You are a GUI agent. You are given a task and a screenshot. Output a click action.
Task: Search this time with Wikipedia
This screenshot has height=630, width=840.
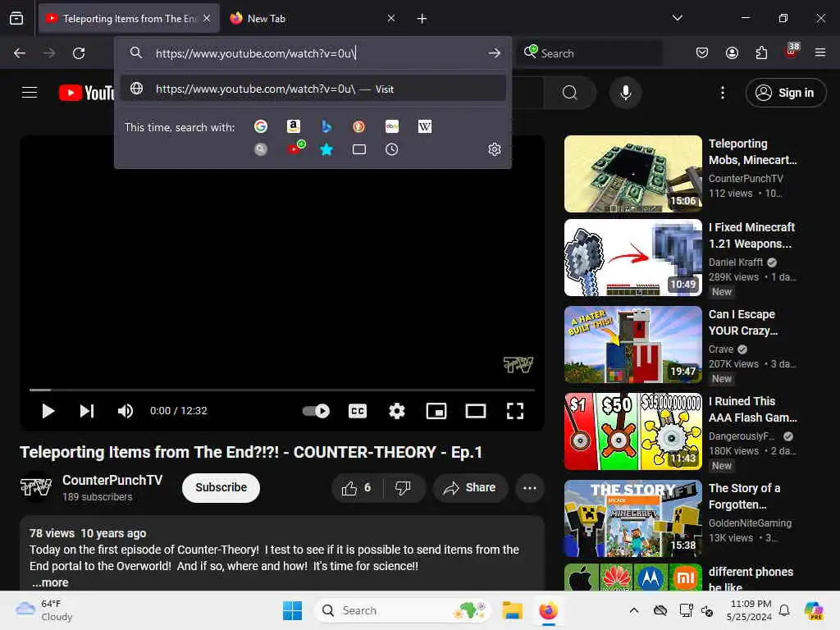(424, 126)
